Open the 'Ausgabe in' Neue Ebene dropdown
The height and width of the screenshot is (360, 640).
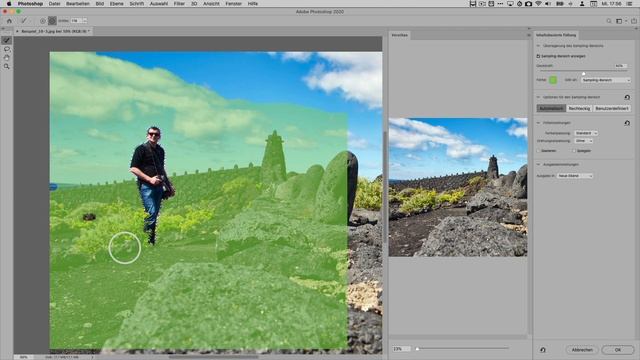(575, 176)
